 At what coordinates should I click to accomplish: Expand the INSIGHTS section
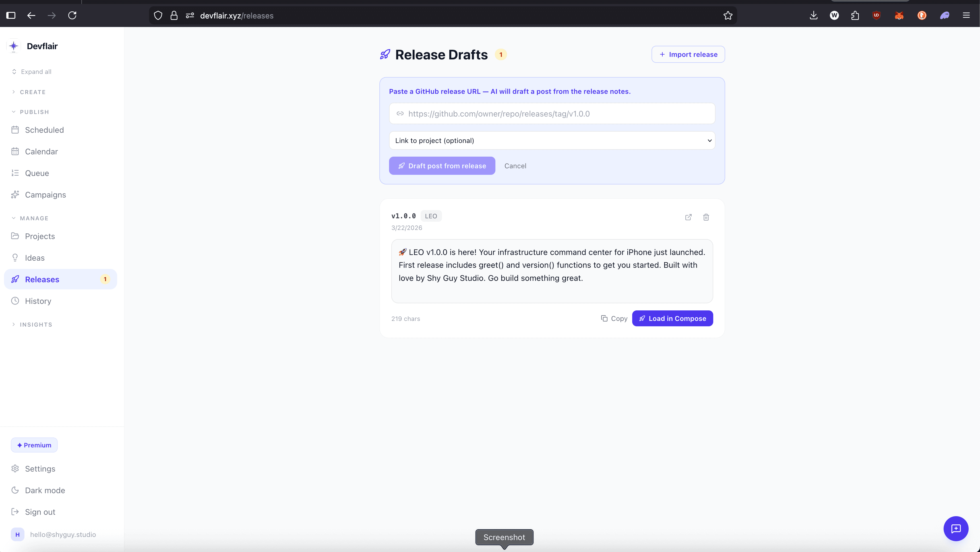coord(36,324)
